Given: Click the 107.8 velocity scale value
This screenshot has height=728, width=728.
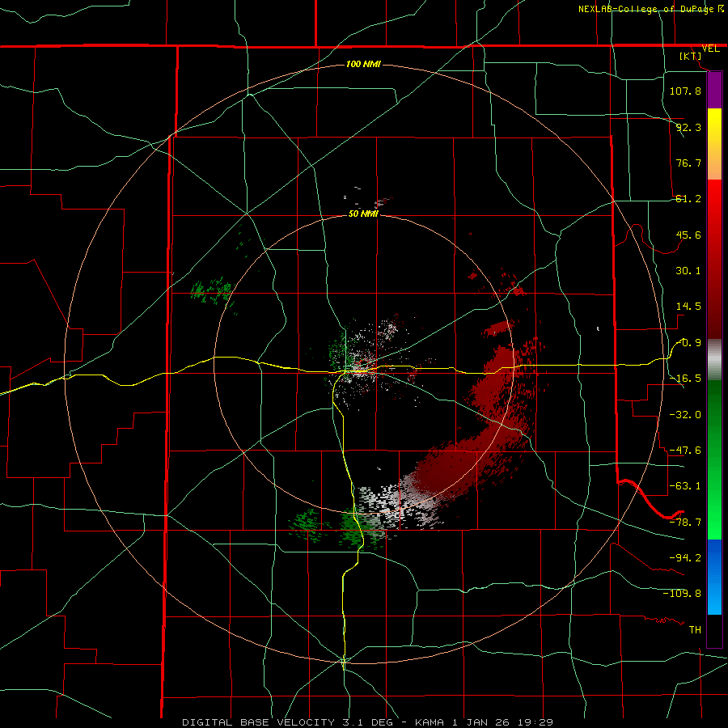Looking at the screenshot, I should click(x=685, y=91).
